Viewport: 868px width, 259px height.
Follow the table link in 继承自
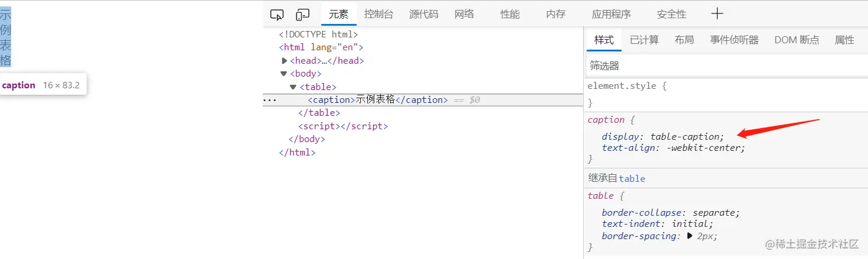[x=632, y=178]
